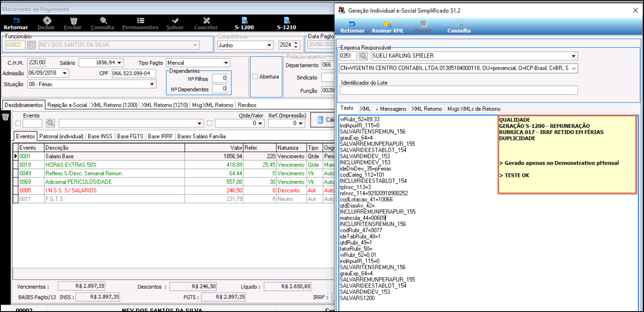Open the Funcionário name dropdown

(195, 45)
